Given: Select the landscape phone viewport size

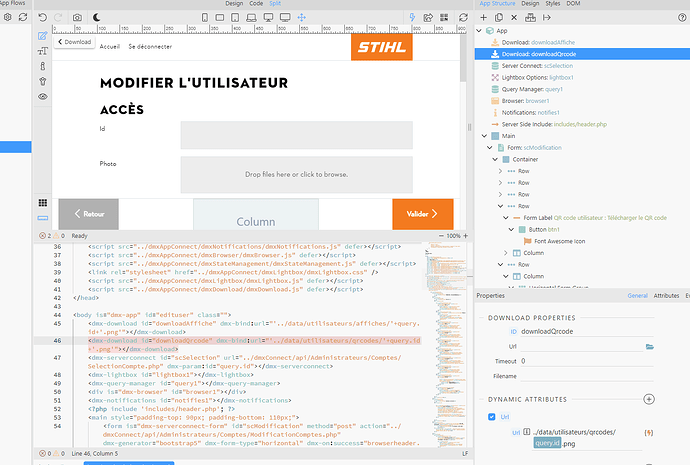Looking at the screenshot, I should click(x=220, y=18).
